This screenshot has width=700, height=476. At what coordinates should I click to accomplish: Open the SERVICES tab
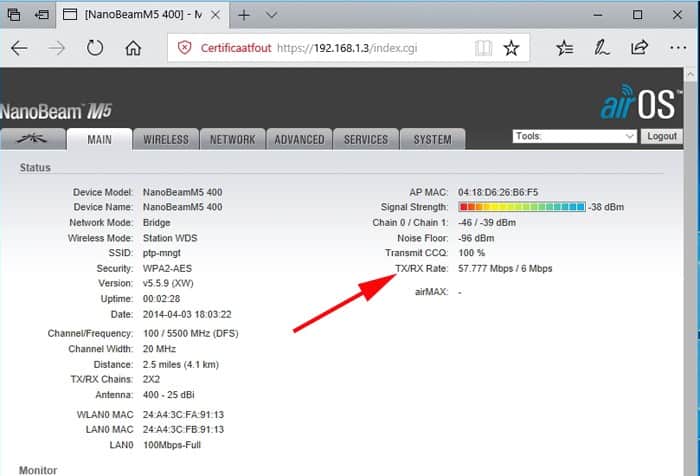click(x=366, y=140)
